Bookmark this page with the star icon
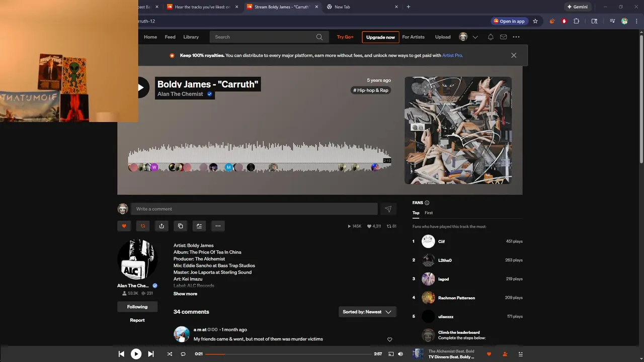This screenshot has width=644, height=362. pos(535,21)
